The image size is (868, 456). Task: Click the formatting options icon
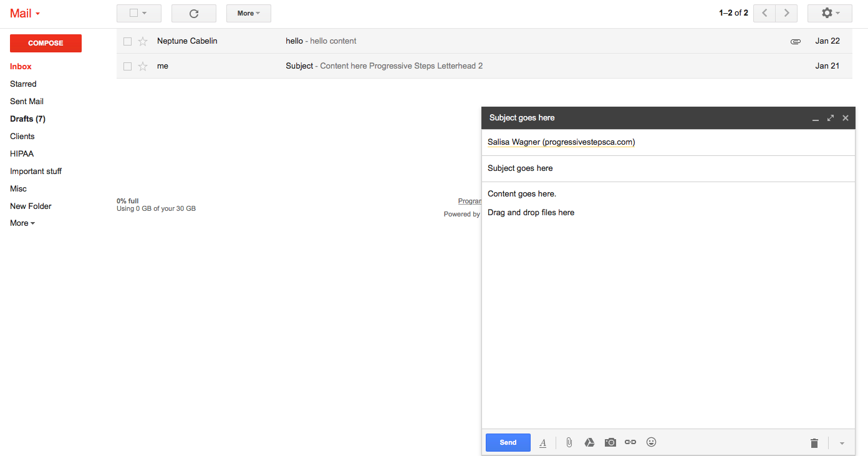click(542, 443)
